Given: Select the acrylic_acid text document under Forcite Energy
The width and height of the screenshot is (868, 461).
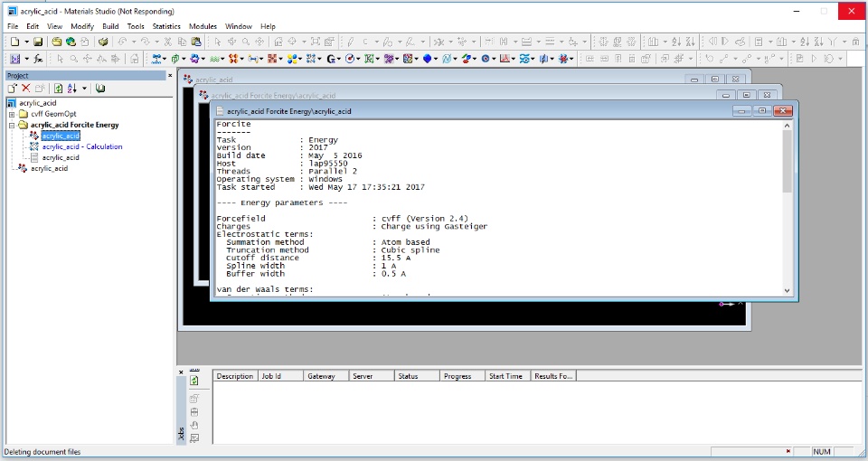Looking at the screenshot, I should click(61, 157).
